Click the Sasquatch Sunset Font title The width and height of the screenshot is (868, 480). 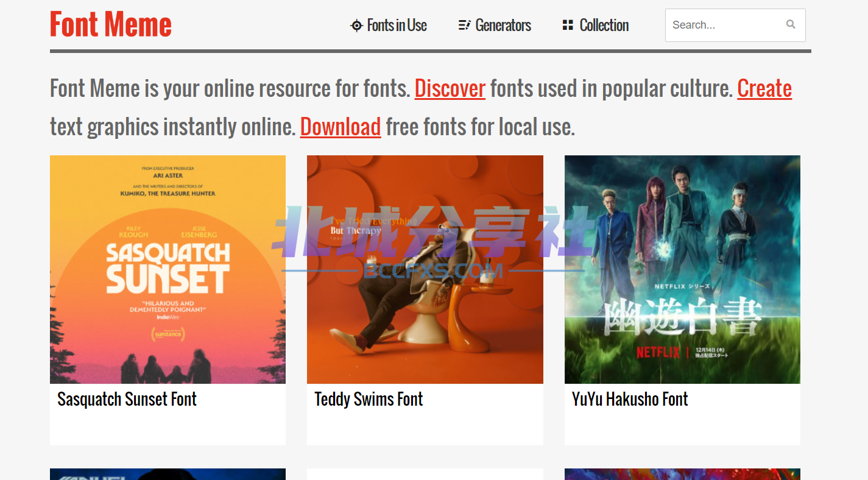tap(127, 400)
